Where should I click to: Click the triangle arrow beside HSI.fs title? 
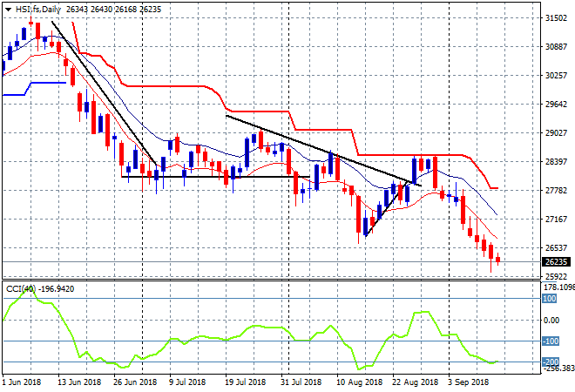[8, 10]
